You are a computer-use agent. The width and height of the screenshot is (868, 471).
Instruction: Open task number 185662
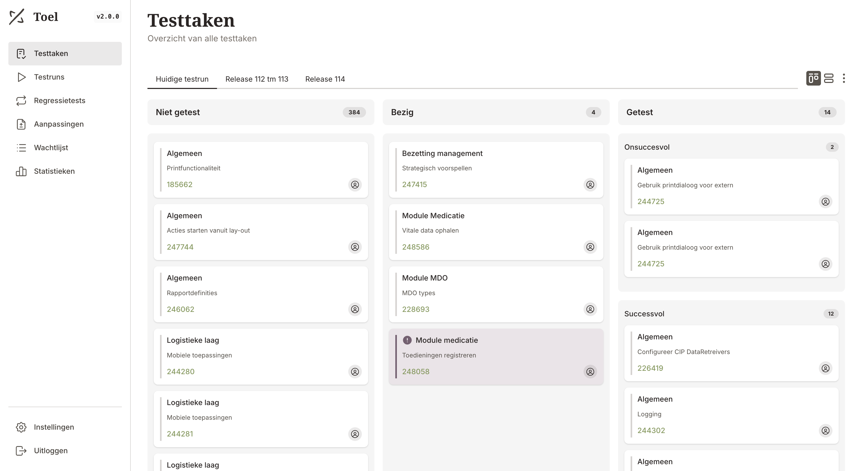[x=180, y=185]
